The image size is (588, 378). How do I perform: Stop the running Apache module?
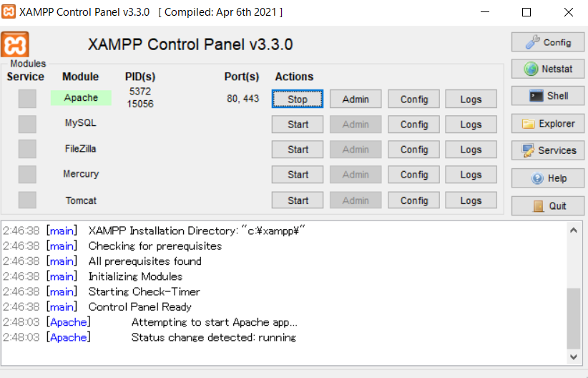(298, 99)
